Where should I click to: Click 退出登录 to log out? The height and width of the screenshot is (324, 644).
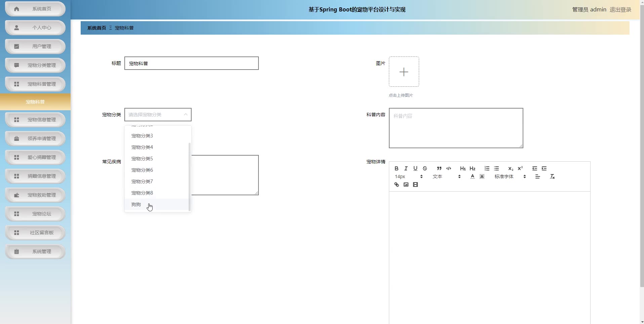click(620, 9)
